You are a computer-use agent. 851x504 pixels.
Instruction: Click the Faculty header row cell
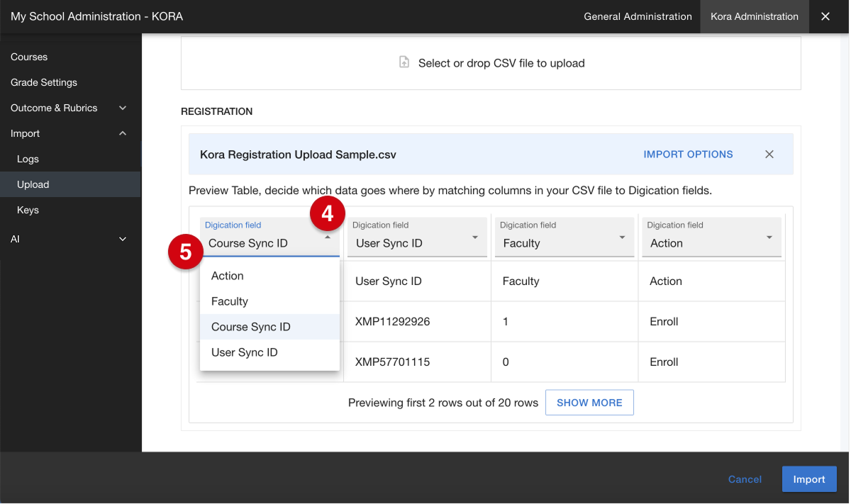(x=564, y=281)
